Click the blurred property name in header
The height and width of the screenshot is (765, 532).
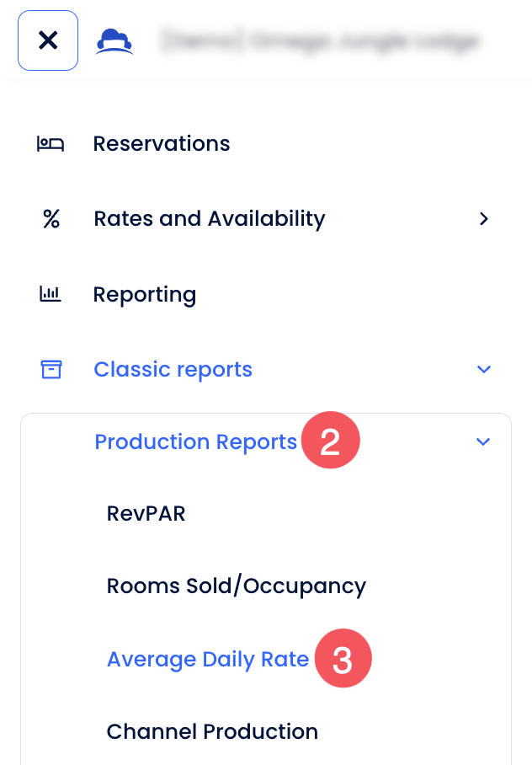click(x=319, y=40)
